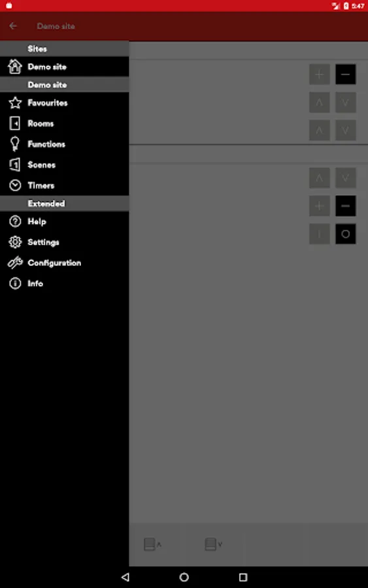368x588 pixels.
Task: Tap the circle off toggle button
Action: point(346,234)
